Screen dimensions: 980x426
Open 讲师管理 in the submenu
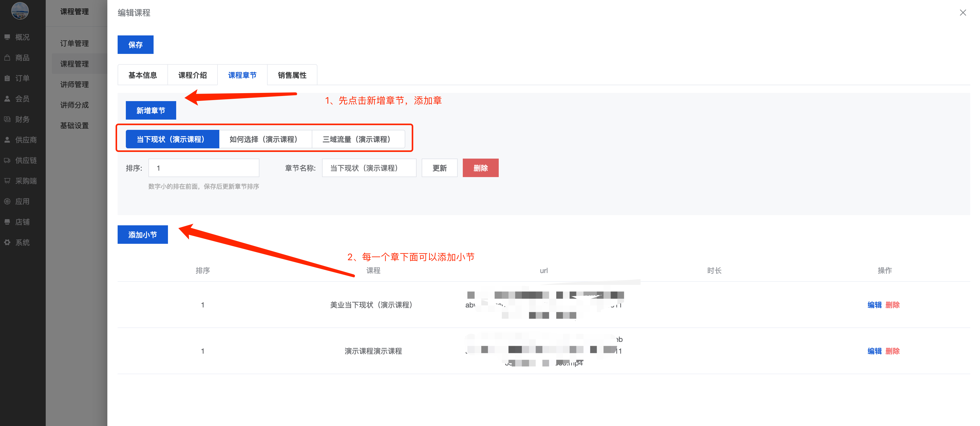(74, 84)
